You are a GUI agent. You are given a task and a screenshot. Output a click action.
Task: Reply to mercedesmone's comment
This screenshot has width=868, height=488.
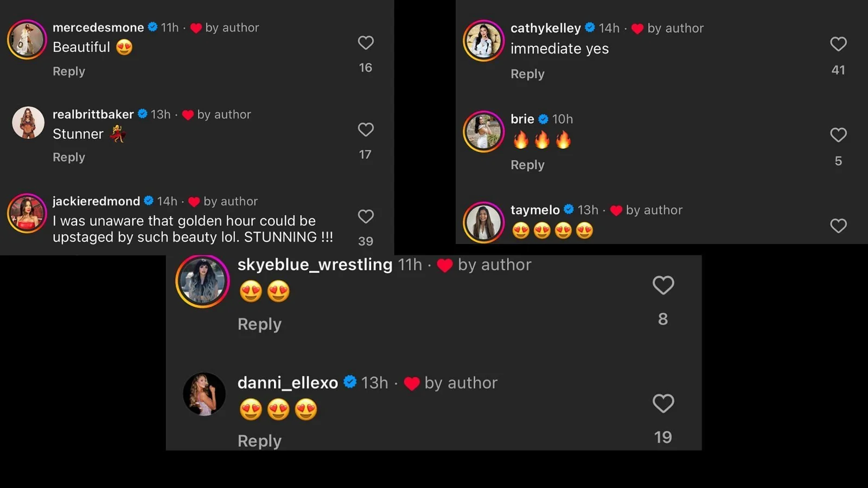[x=69, y=71]
